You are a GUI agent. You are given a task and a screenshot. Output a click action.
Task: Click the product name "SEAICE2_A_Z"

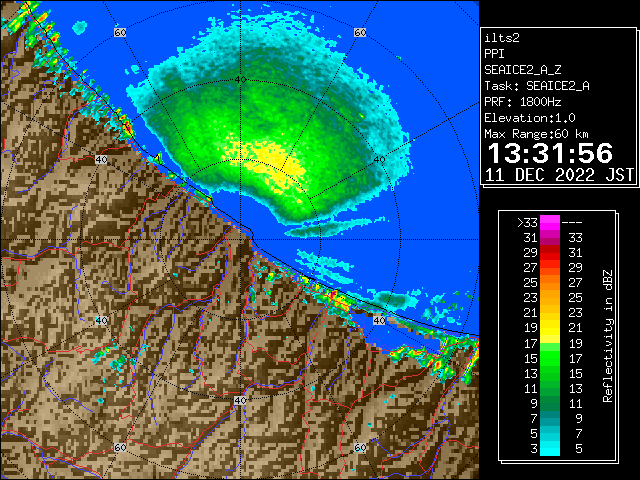523,70
